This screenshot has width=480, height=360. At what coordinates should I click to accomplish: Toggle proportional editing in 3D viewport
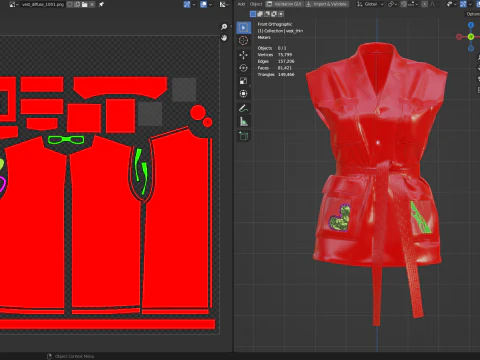pos(425,4)
